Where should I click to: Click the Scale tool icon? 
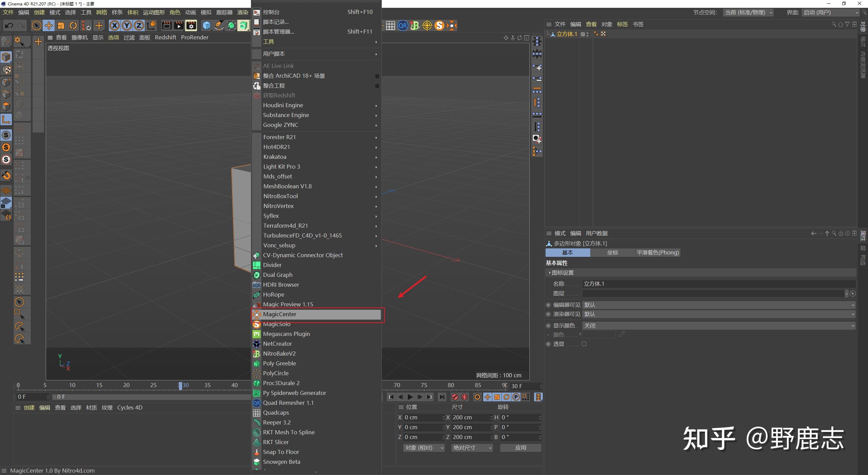pyautogui.click(x=61, y=25)
